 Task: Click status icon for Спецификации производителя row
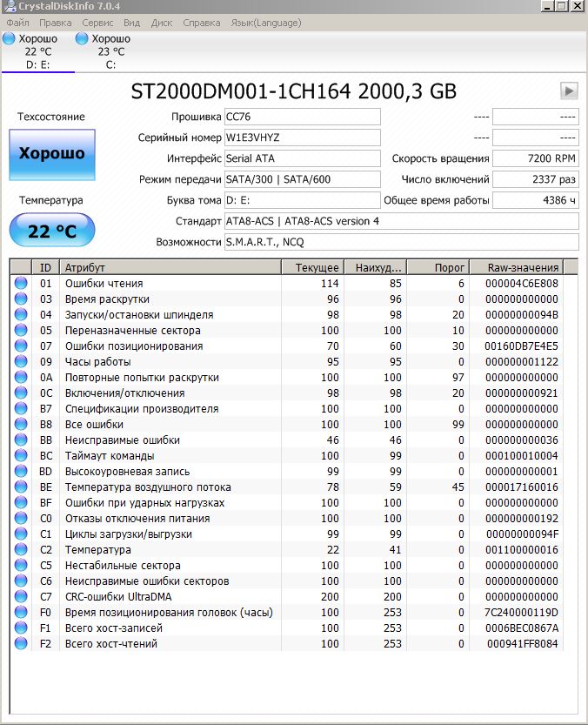[x=21, y=409]
